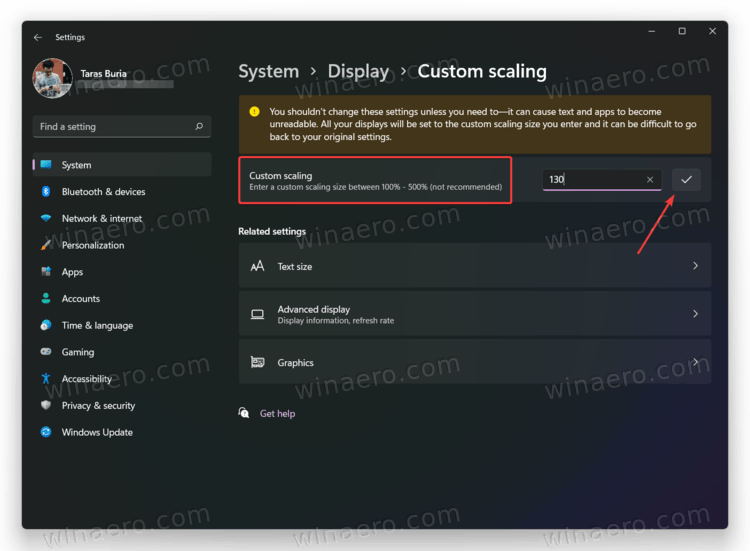Open Apps settings category
The image size is (750, 551).
122,272
